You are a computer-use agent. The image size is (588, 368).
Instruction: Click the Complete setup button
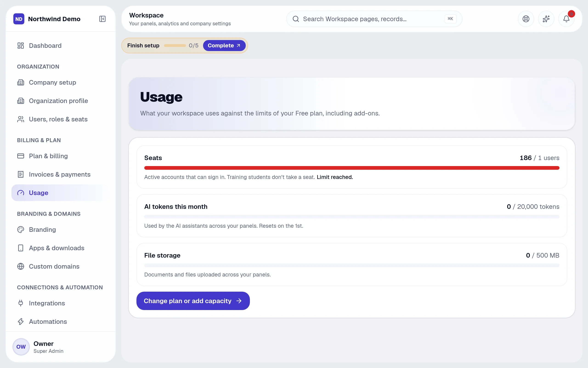pyautogui.click(x=224, y=46)
